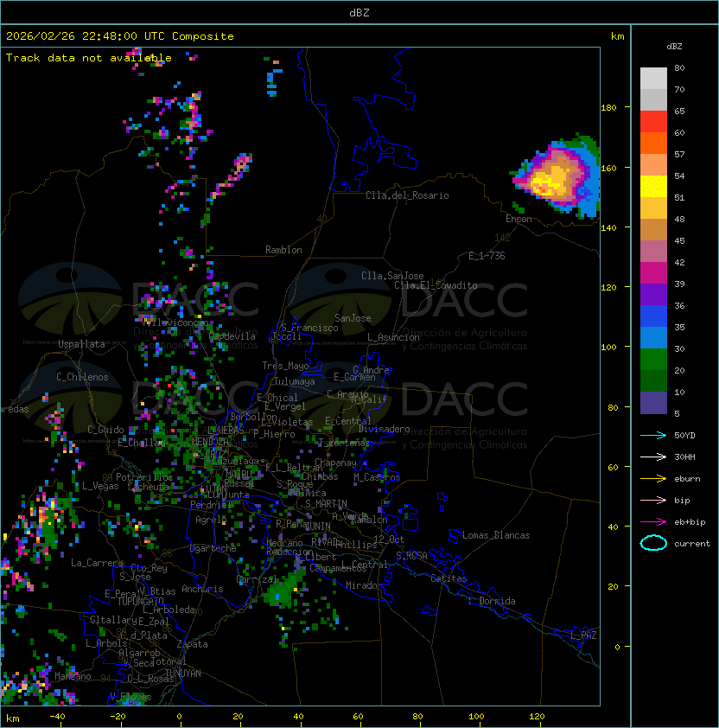719x728 pixels.
Task: Click the 'S_MARTIN' map label
Action: click(326, 504)
